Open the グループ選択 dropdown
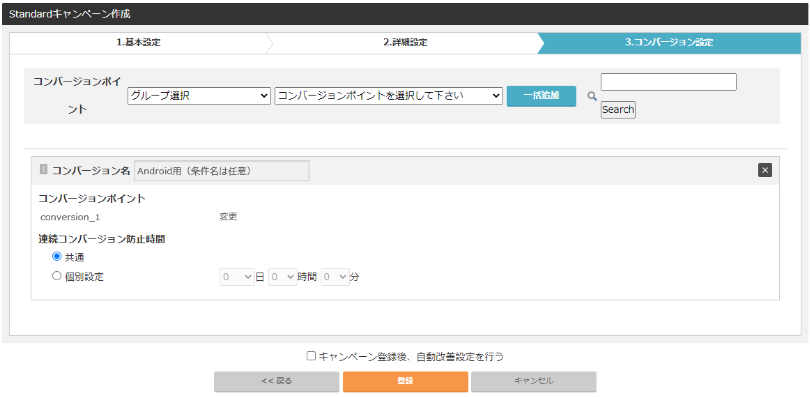Viewport: 810px width, 397px height. pyautogui.click(x=199, y=96)
